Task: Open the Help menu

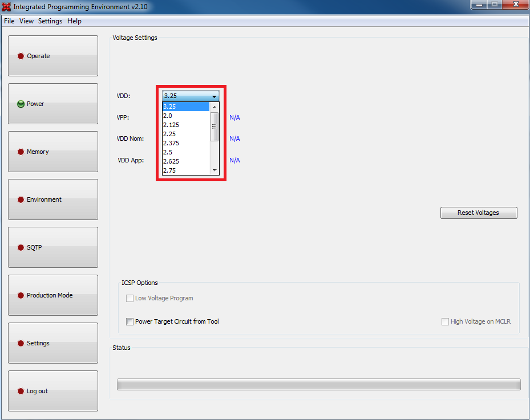Action: pos(74,21)
